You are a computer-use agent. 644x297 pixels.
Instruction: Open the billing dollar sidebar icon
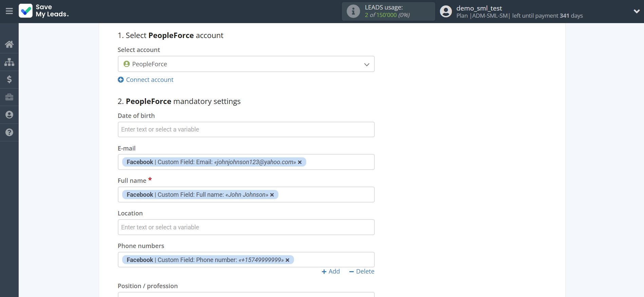(9, 80)
